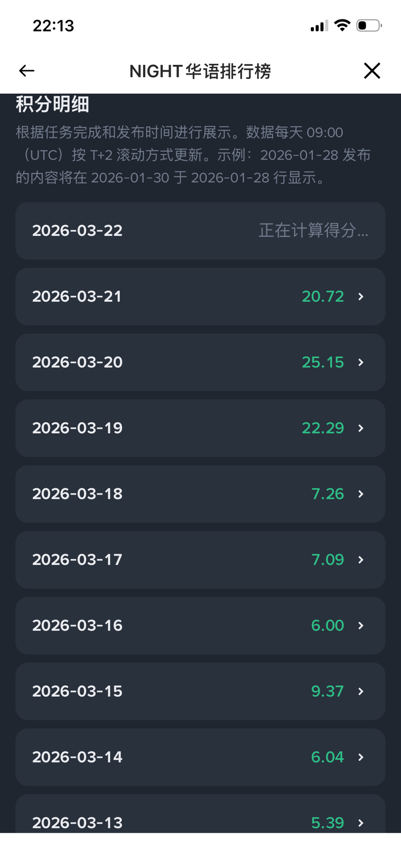Tap the back arrow icon

[x=27, y=71]
